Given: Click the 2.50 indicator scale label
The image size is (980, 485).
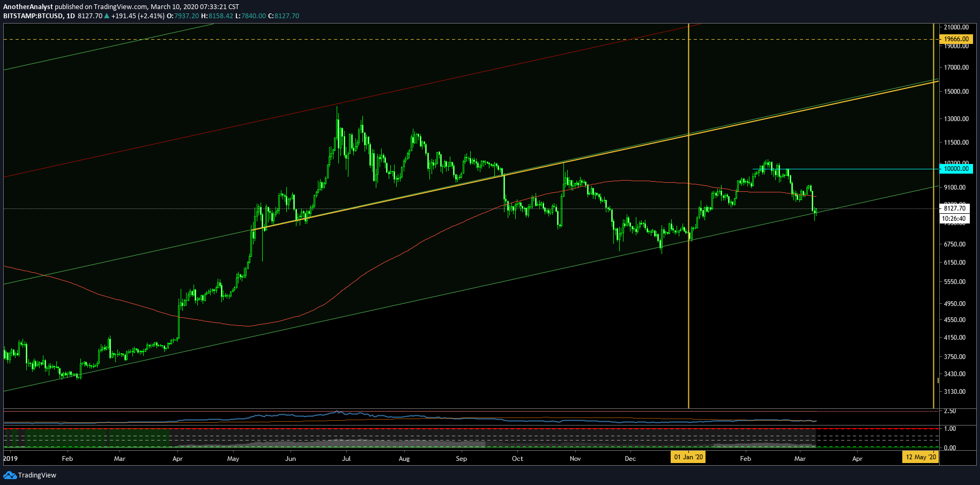Looking at the screenshot, I should point(950,411).
